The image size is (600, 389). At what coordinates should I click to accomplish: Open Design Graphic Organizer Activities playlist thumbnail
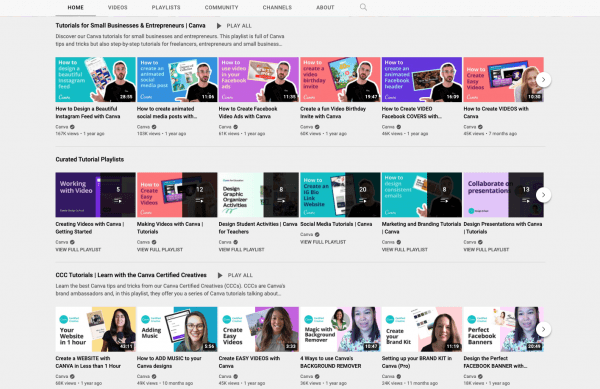click(258, 195)
